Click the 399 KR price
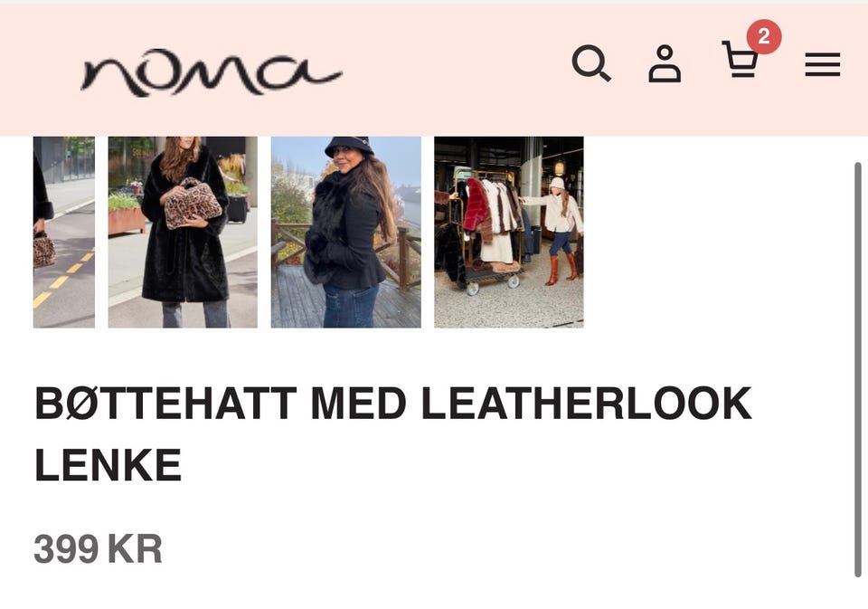The width and height of the screenshot is (868, 609). point(98,549)
